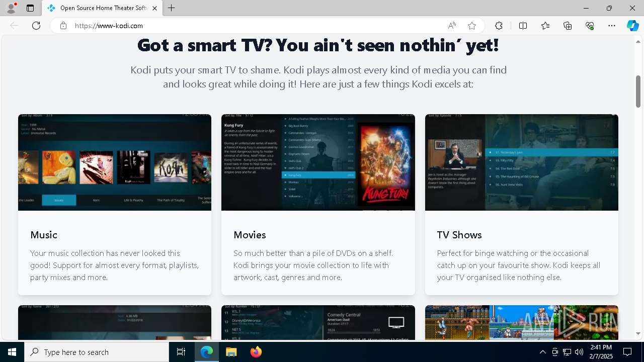This screenshot has width=644, height=362.
Task: Click the Movies Kung Fury thumbnail
Action: [x=318, y=162]
